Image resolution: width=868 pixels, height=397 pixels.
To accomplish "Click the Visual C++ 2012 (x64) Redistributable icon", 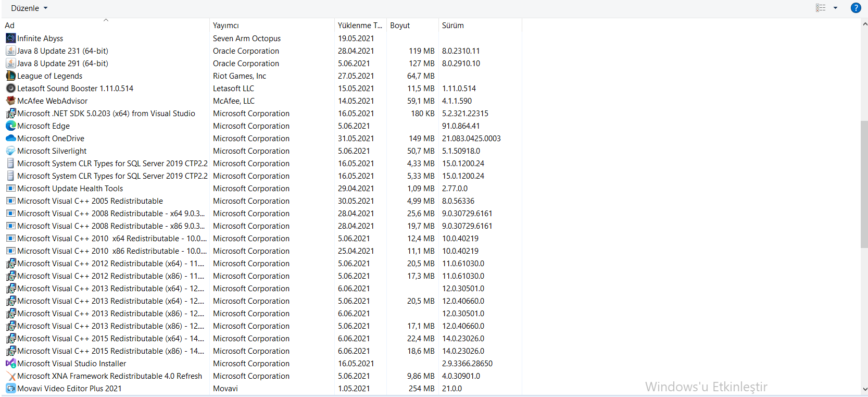I will (x=10, y=263).
